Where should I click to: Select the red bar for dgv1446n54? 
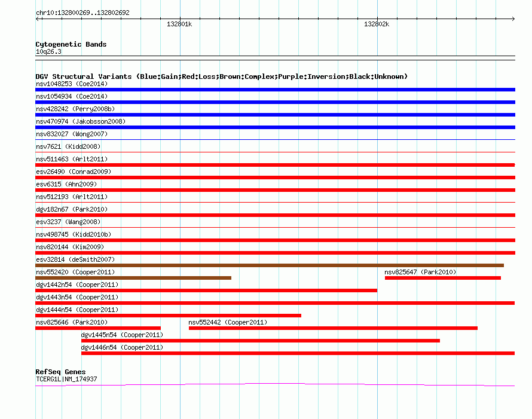click(298, 353)
